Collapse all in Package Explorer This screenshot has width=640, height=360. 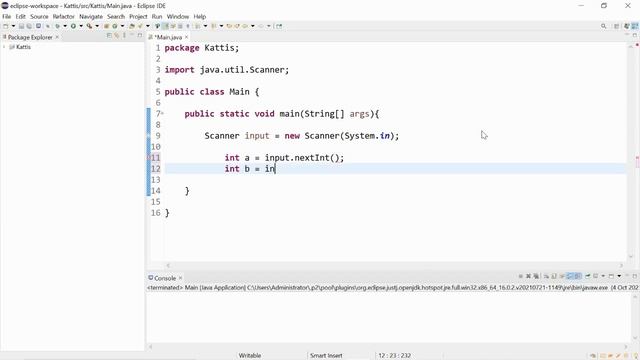coord(109,36)
